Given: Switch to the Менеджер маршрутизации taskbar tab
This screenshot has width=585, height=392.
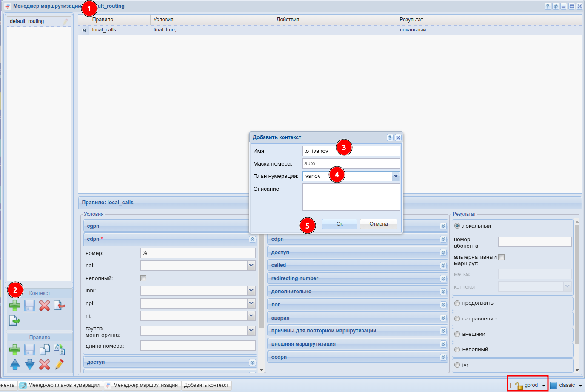Looking at the screenshot, I should click(142, 385).
